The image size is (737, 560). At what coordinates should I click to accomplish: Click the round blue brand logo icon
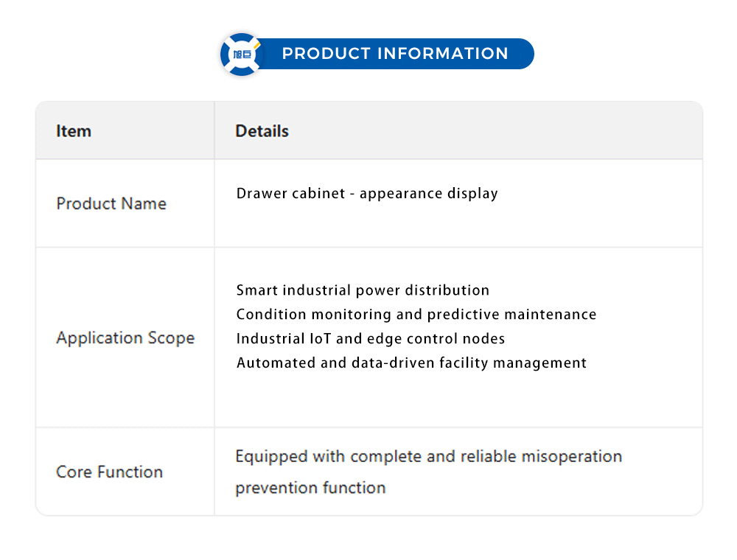click(242, 54)
